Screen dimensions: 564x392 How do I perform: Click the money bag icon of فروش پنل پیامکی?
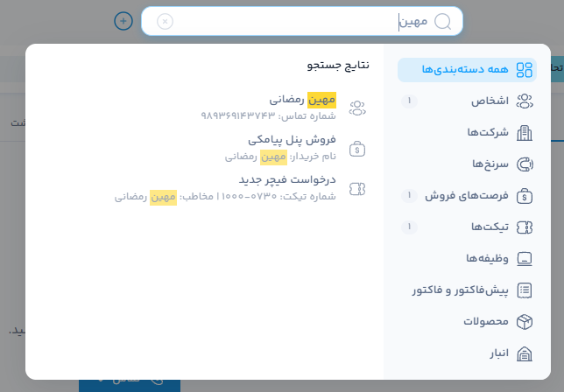tap(357, 149)
